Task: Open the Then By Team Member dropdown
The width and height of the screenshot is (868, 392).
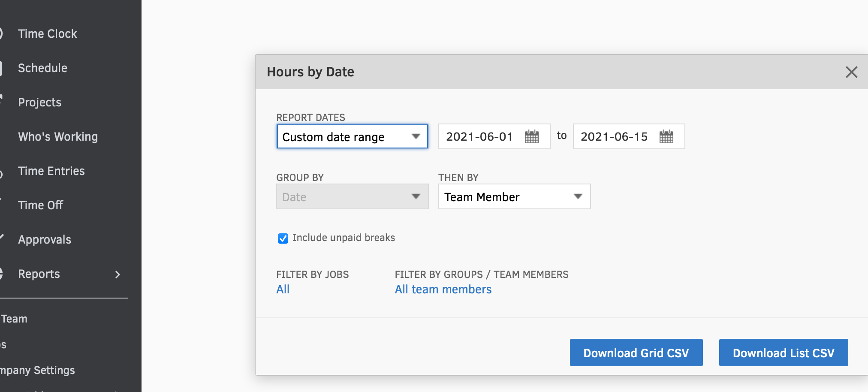Action: point(514,197)
